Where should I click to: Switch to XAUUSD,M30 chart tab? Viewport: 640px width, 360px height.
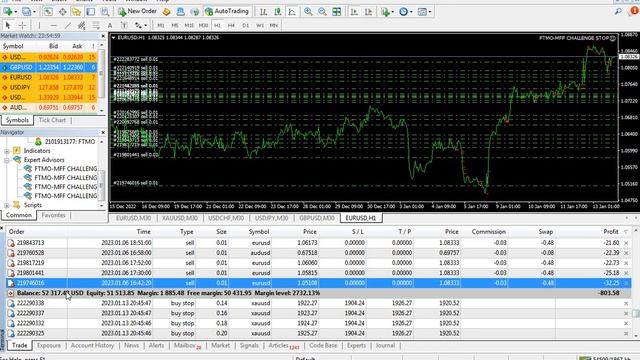(180, 218)
